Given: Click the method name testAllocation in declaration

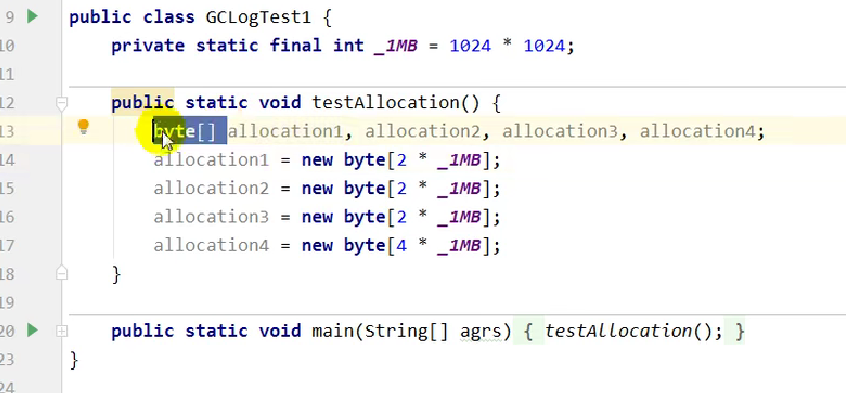Looking at the screenshot, I should pyautogui.click(x=386, y=103).
